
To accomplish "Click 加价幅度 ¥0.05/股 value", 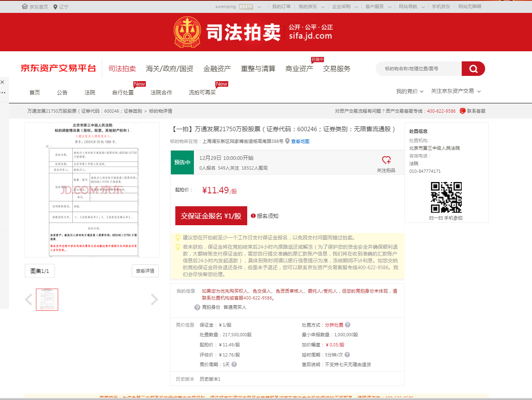I will 335,345.
